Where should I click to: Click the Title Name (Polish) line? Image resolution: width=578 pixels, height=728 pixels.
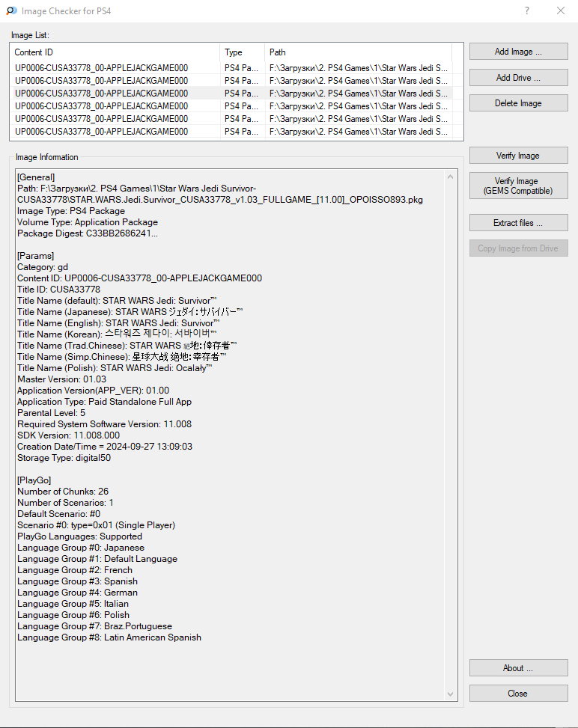tap(115, 367)
